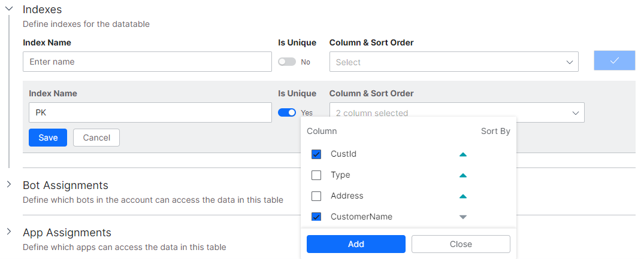Check the Address column checkbox

[316, 196]
